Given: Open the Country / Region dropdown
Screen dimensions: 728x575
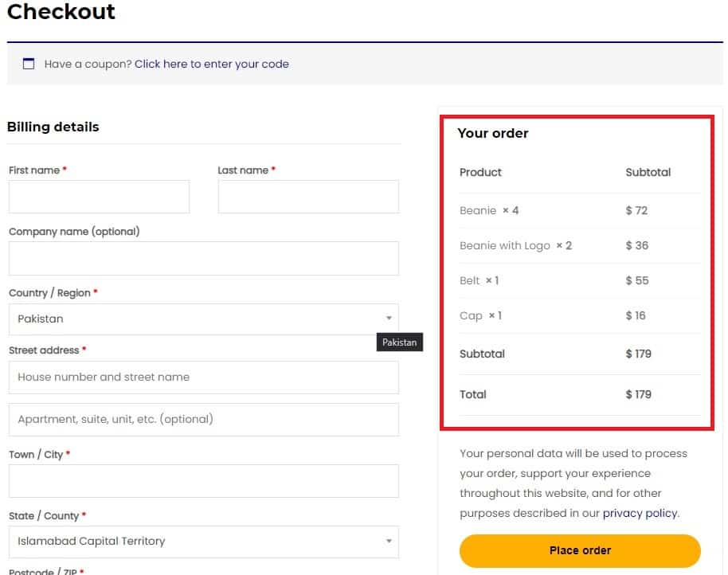Looking at the screenshot, I should 204,319.
